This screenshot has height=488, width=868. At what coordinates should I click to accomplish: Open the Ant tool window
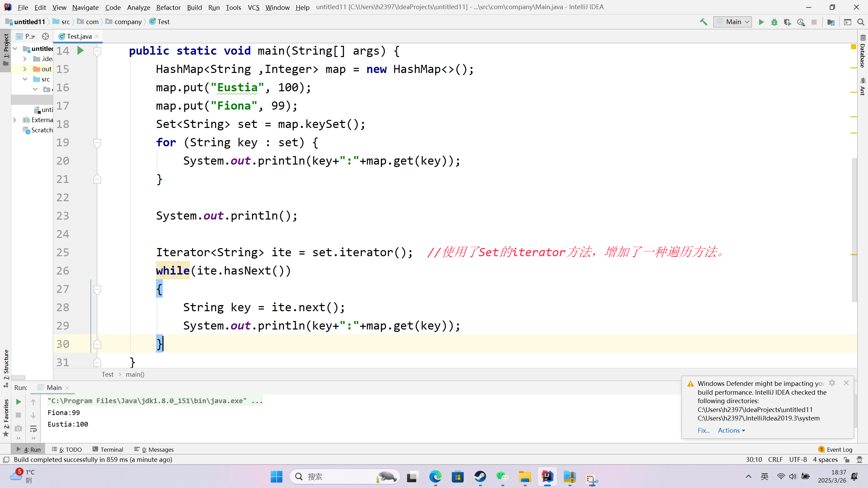(863, 86)
